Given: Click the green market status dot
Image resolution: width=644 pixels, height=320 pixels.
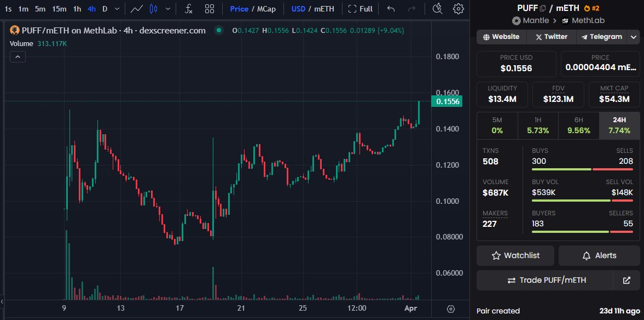Looking at the screenshot, I should click(x=218, y=30).
